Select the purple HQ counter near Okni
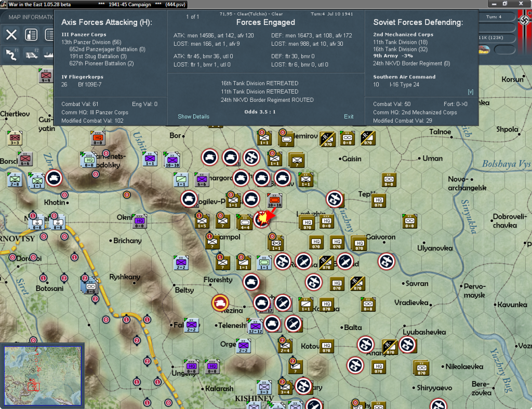The width and height of the screenshot is (532, 409). click(139, 221)
